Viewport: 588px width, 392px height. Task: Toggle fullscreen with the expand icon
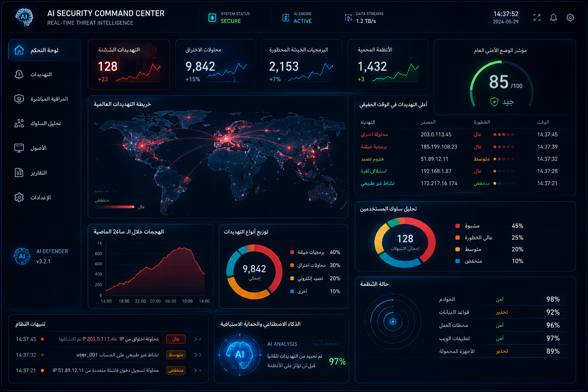[537, 18]
